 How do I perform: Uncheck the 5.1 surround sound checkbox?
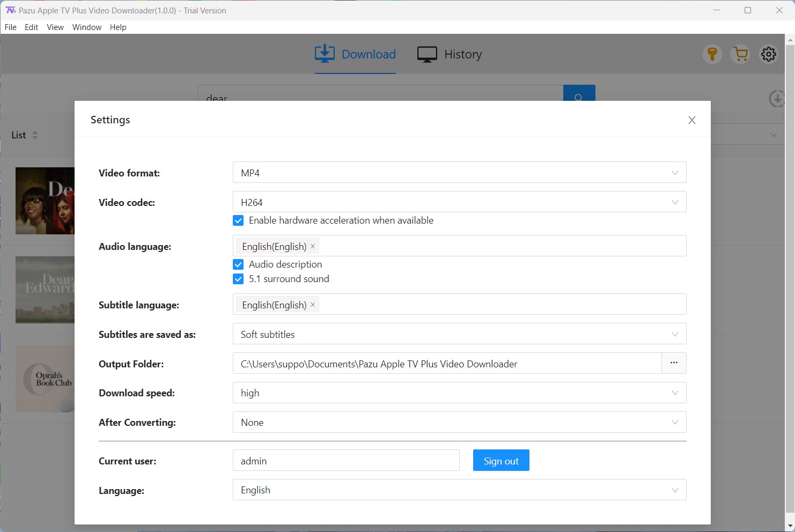[x=238, y=279]
